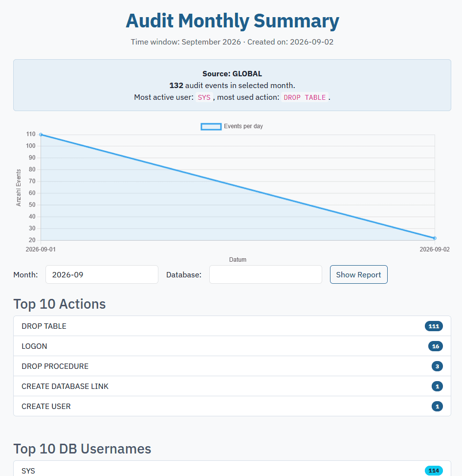Select the 2026-09-01 data point on chart
This screenshot has width=462, height=476.
41,135
